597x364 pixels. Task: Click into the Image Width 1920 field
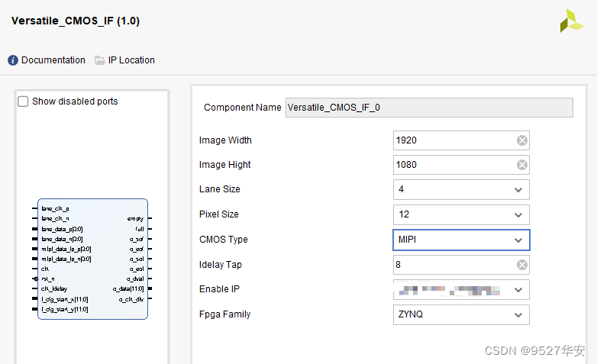coord(450,140)
